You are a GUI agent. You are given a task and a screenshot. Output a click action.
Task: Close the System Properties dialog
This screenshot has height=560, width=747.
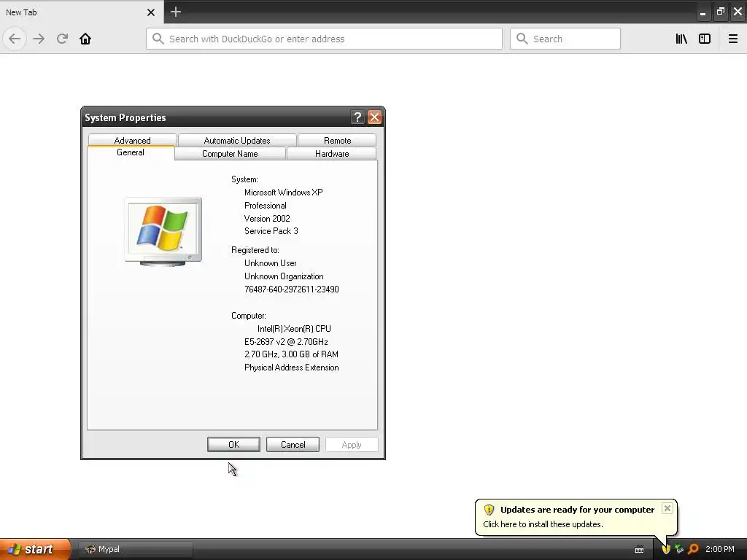[x=374, y=117]
